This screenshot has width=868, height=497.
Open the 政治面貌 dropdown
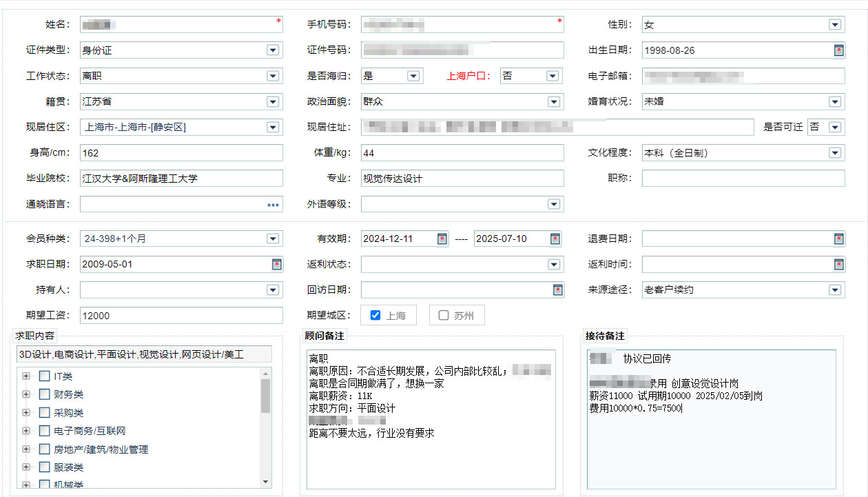[554, 101]
